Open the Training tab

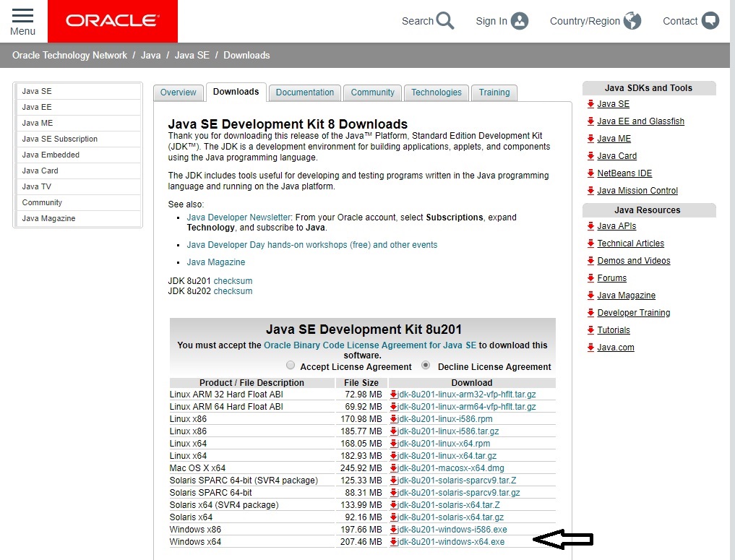pos(494,92)
